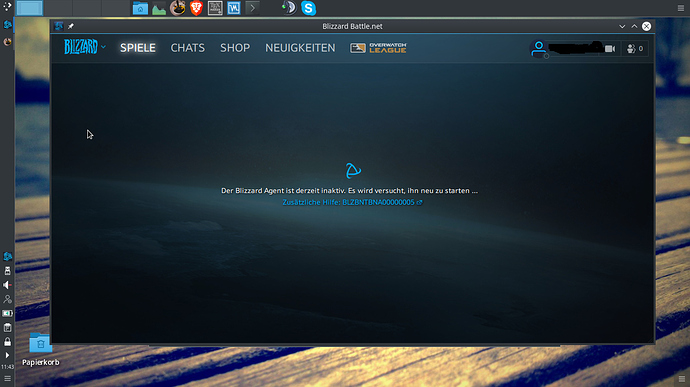690x387 pixels.
Task: Open Skype from the top panel
Action: [308, 8]
